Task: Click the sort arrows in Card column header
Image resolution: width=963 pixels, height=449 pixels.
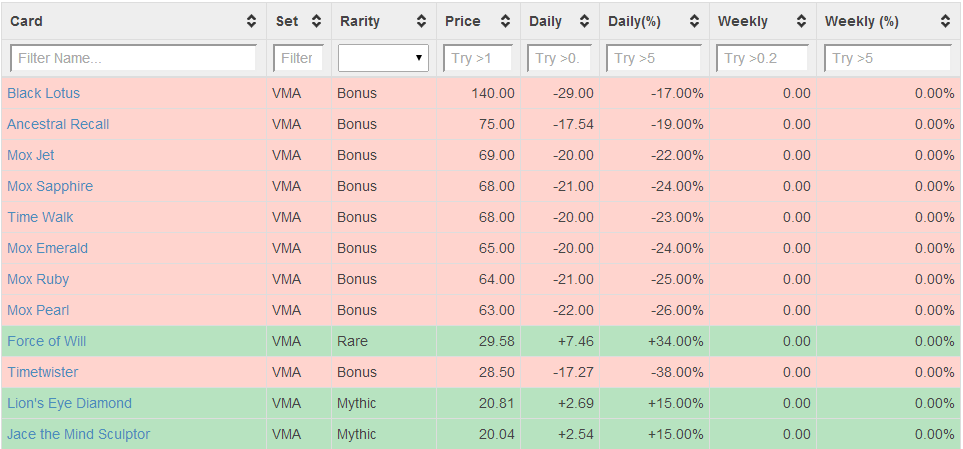Action: tap(250, 21)
